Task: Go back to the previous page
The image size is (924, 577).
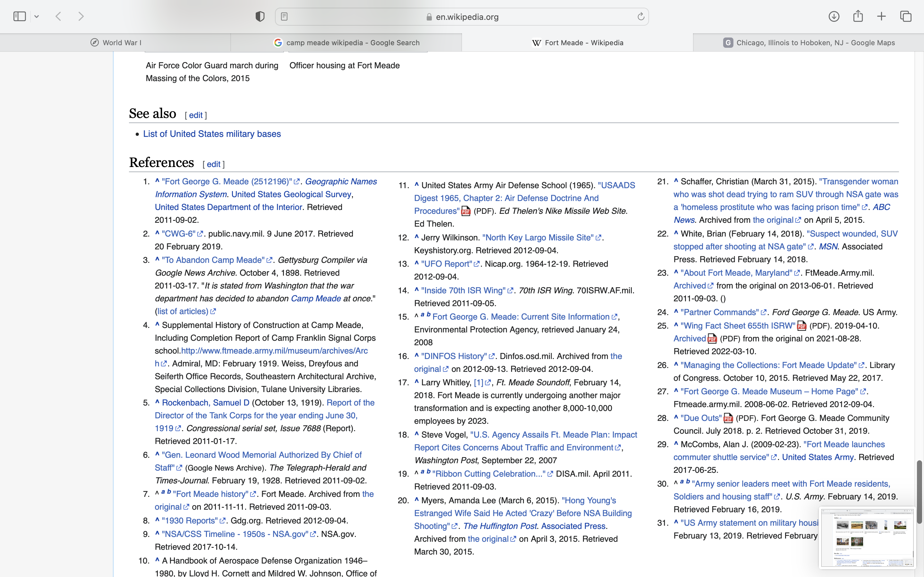Action: [58, 16]
